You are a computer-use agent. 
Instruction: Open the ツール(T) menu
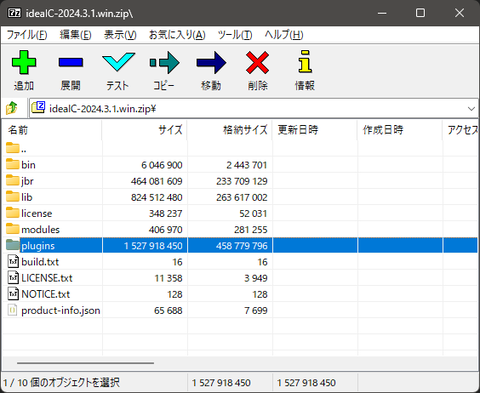[x=235, y=35]
